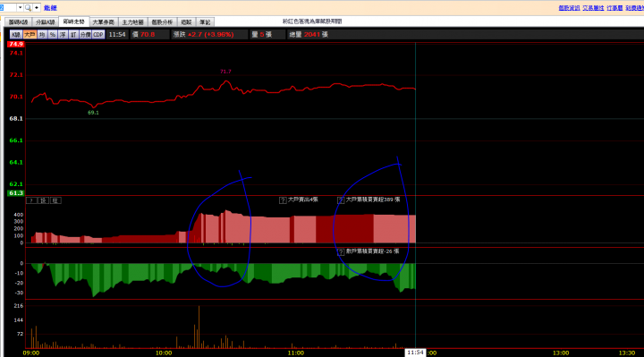The height and width of the screenshot is (357, 644).
Task: Switch to the 大單券商 tab
Action: [x=103, y=22]
